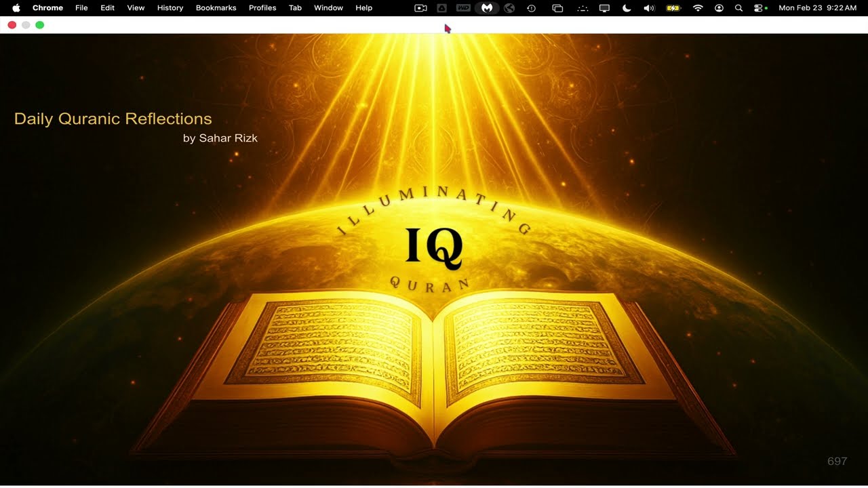The image size is (868, 488).
Task: Close the window with the red button
Action: click(12, 25)
